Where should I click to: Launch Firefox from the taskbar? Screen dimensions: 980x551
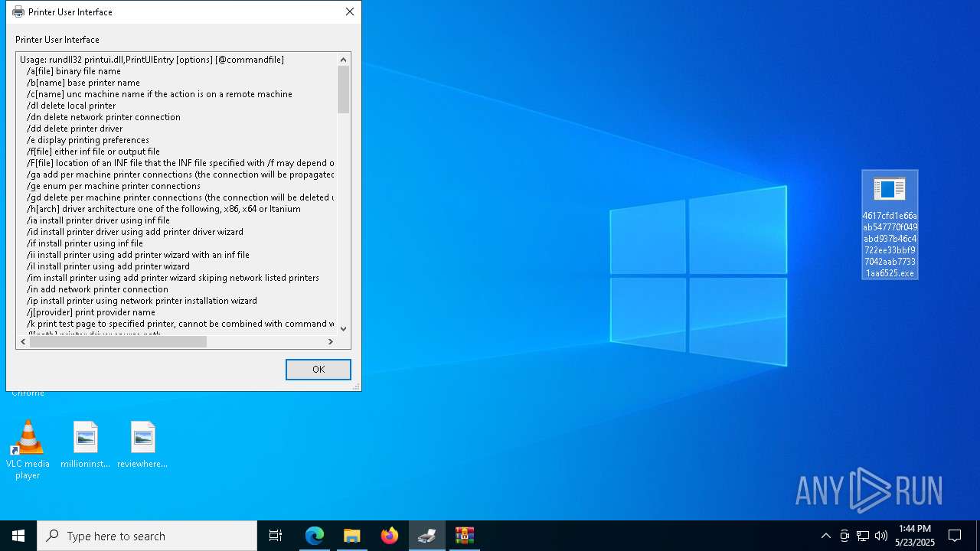point(390,536)
